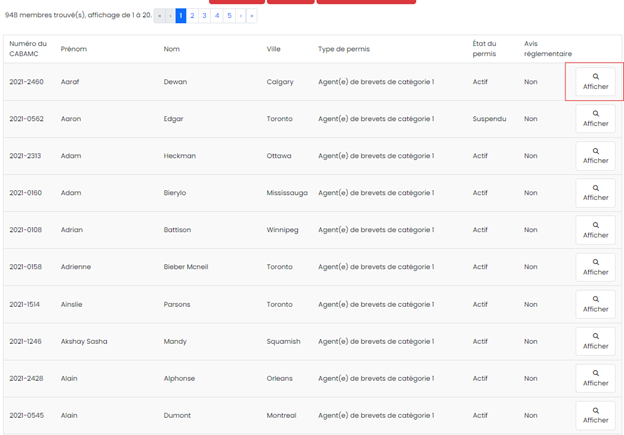View details for Aaron Edgar
Viewport: 624px width, 435px height.
[595, 119]
